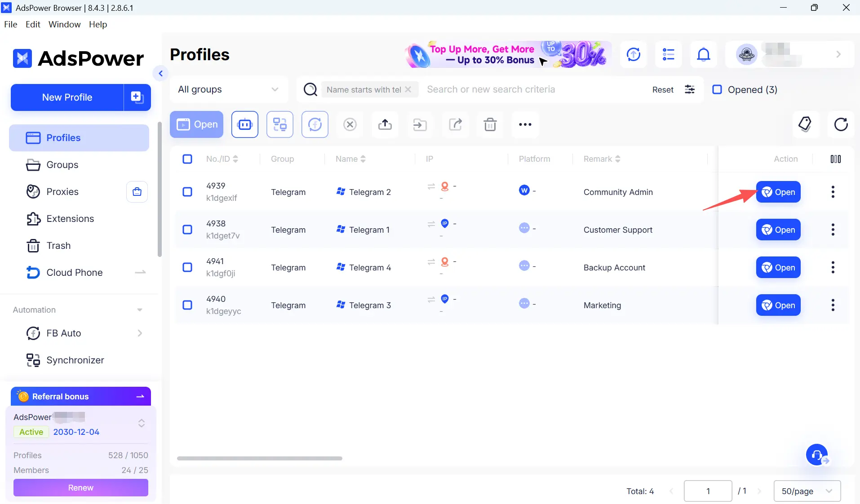This screenshot has height=504, width=860.
Task: Click the notification bell icon
Action: pyautogui.click(x=704, y=54)
